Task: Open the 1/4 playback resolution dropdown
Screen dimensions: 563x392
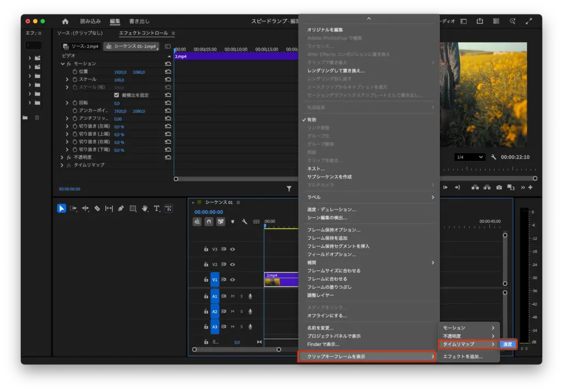Action: tap(470, 157)
